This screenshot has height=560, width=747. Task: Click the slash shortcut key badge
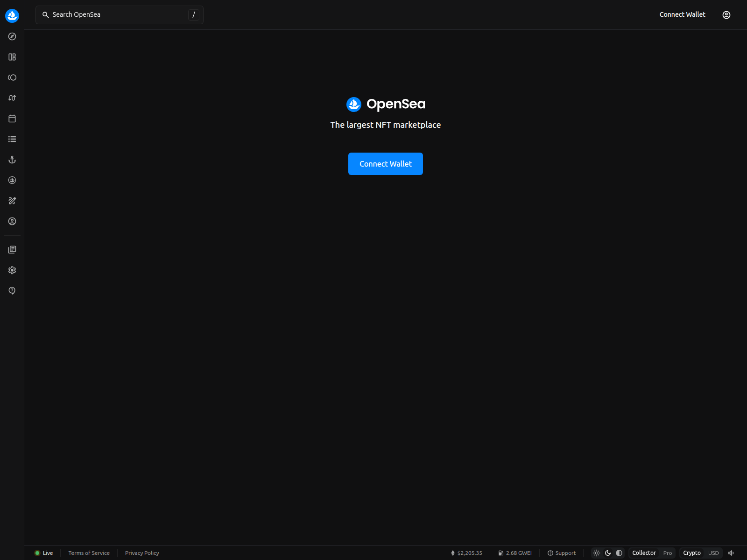tap(194, 15)
